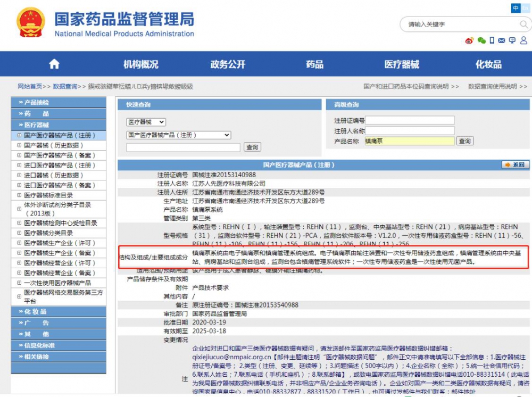The height and width of the screenshot is (397, 532).
Task: Open the 政务公开 navigation menu
Action: (228, 64)
